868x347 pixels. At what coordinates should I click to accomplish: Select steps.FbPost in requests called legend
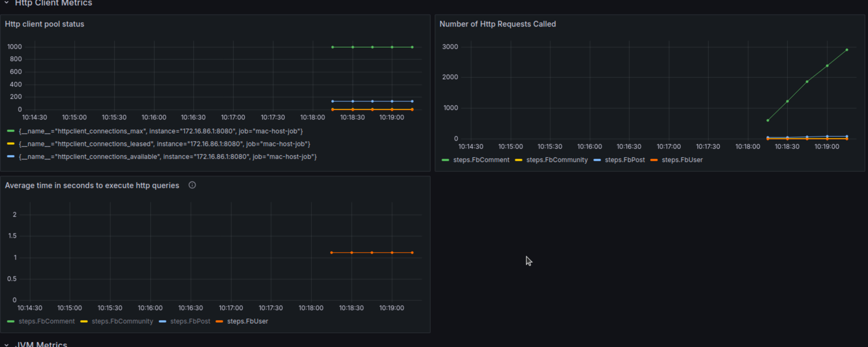[x=625, y=160]
